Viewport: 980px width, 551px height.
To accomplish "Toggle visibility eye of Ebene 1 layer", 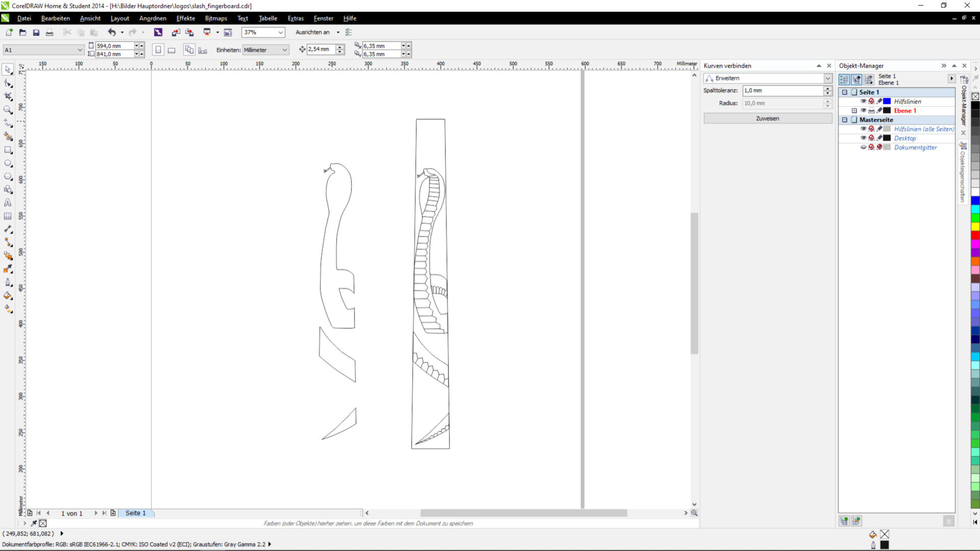I will tap(863, 111).
